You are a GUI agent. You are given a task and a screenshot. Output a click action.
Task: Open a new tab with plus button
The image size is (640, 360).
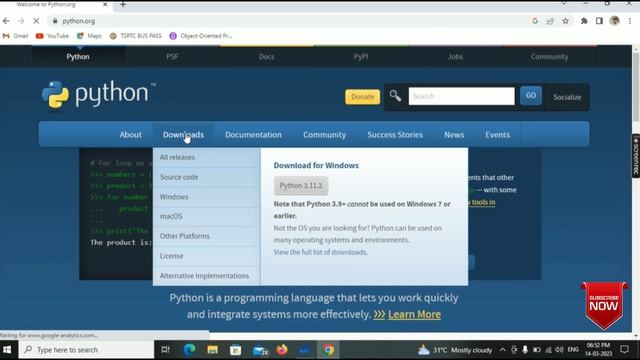(x=123, y=4)
